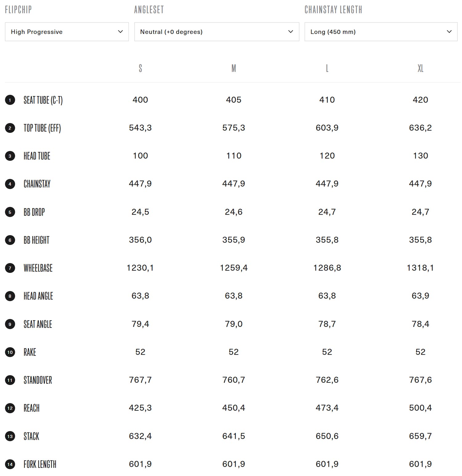Click the number 12 badge beside Reach
The image size is (462, 476).
pos(10,408)
